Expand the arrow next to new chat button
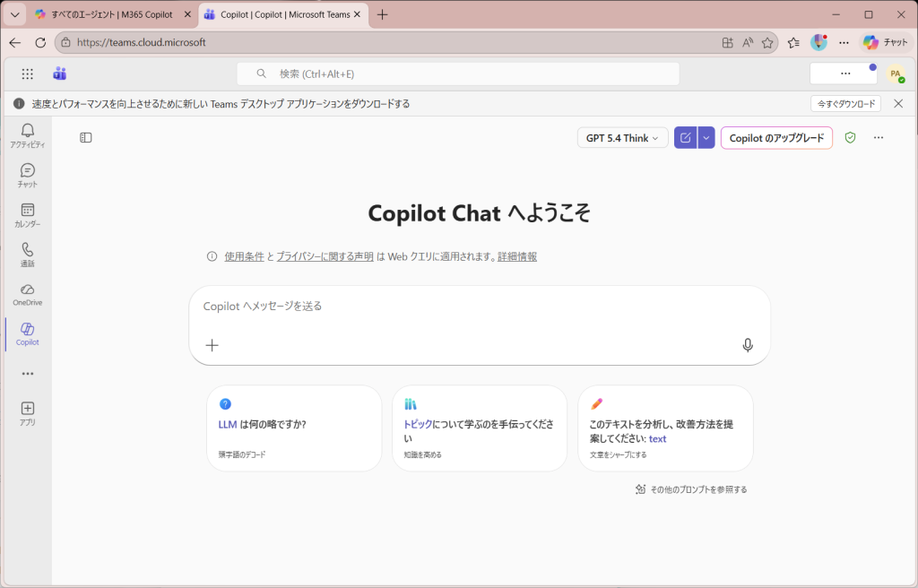 706,138
